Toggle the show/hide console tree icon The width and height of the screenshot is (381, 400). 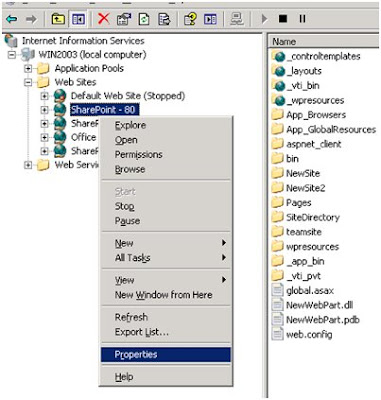(x=78, y=19)
